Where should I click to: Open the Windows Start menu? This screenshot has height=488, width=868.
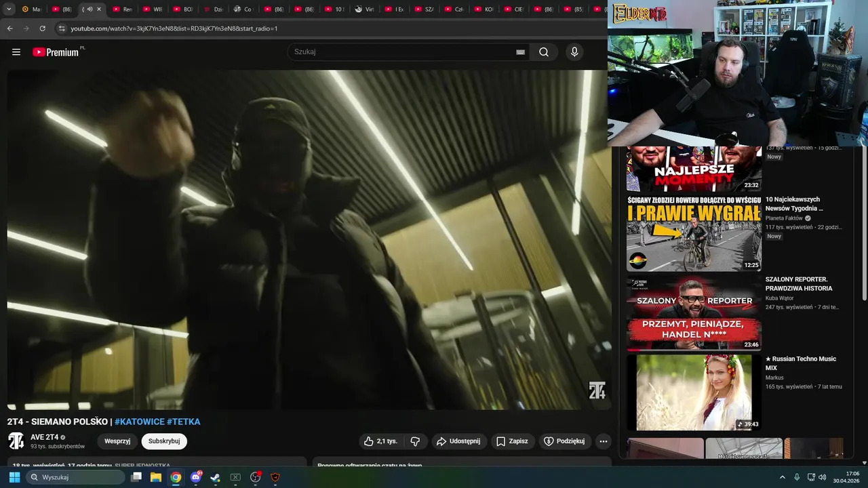14,477
